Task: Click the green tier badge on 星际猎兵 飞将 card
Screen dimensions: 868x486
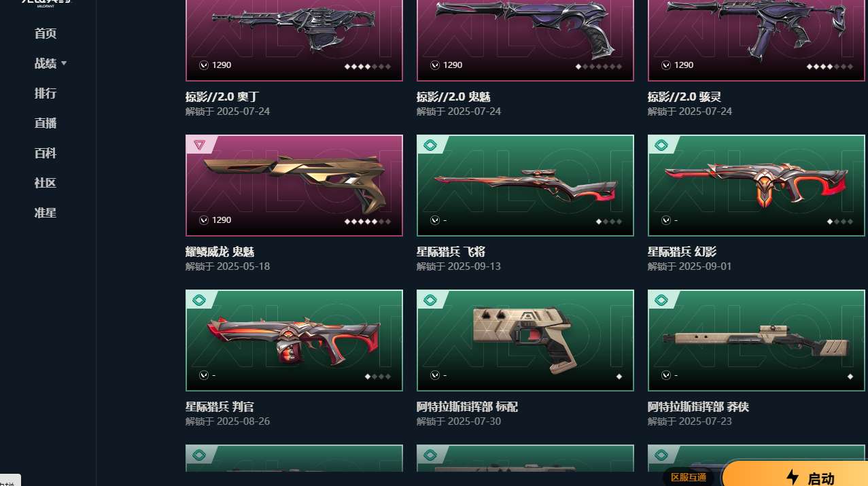Action: 430,144
